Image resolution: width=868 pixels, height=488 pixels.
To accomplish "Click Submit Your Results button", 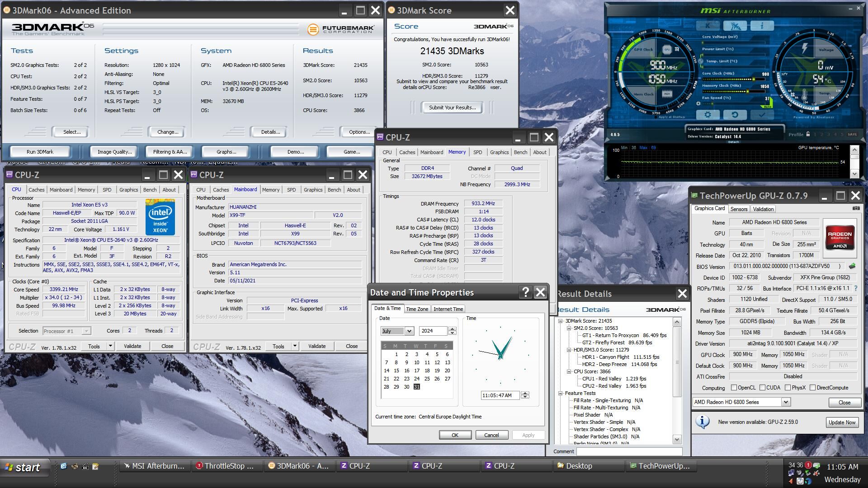I will click(452, 108).
